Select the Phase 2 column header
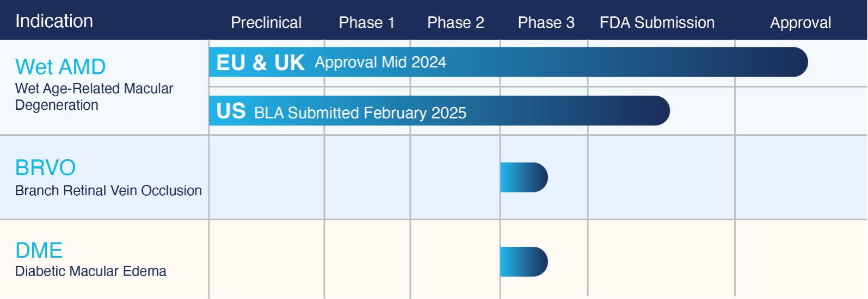The width and height of the screenshot is (868, 299). click(455, 22)
